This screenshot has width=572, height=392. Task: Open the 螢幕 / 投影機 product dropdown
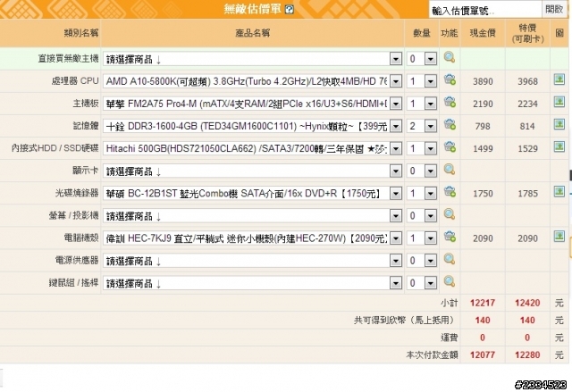(252, 216)
